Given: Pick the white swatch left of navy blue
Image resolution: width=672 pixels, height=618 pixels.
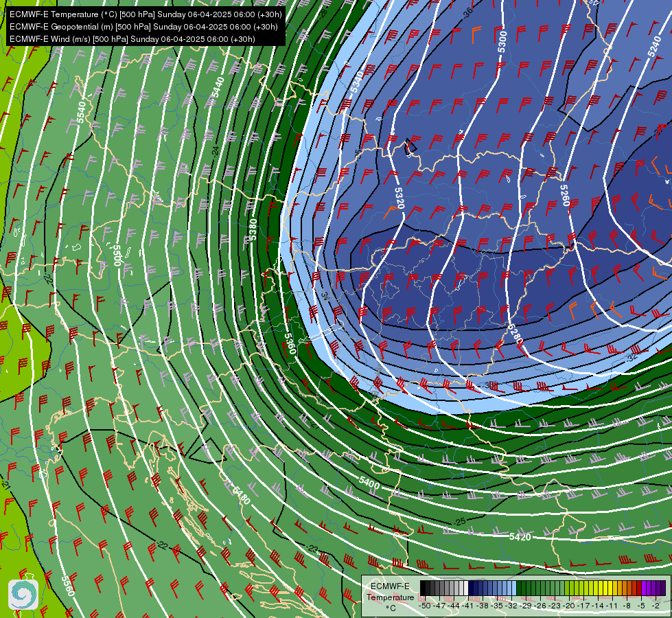Looking at the screenshot, I should (466, 588).
